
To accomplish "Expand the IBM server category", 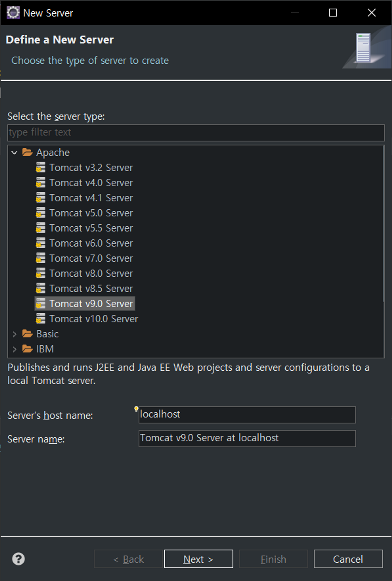I will tap(14, 349).
